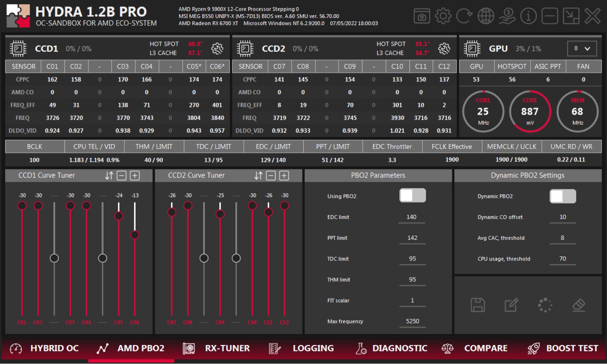Click the screenshot camera icon
Screen dimensions: 607x364
[422, 16]
